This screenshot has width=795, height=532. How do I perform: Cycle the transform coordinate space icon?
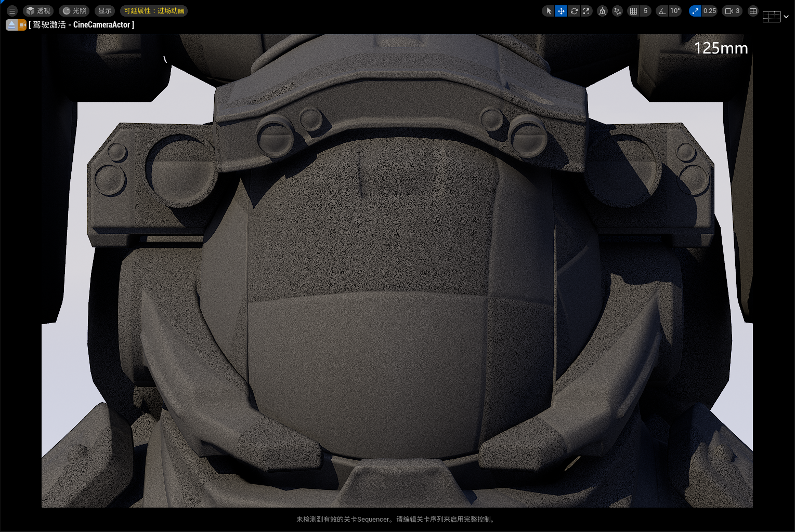602,11
